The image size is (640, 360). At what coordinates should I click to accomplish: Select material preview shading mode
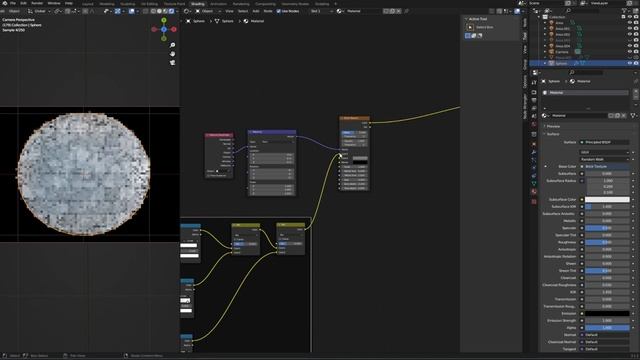(165, 11)
